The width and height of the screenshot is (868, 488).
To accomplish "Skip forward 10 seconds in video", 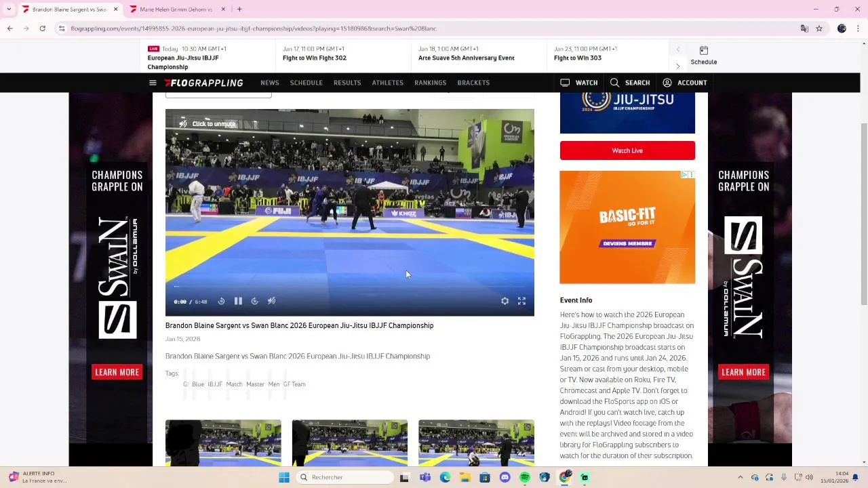I will (x=254, y=301).
